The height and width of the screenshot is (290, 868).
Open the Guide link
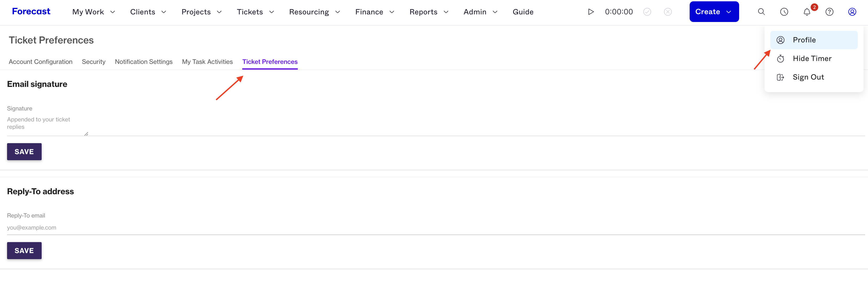coord(523,12)
